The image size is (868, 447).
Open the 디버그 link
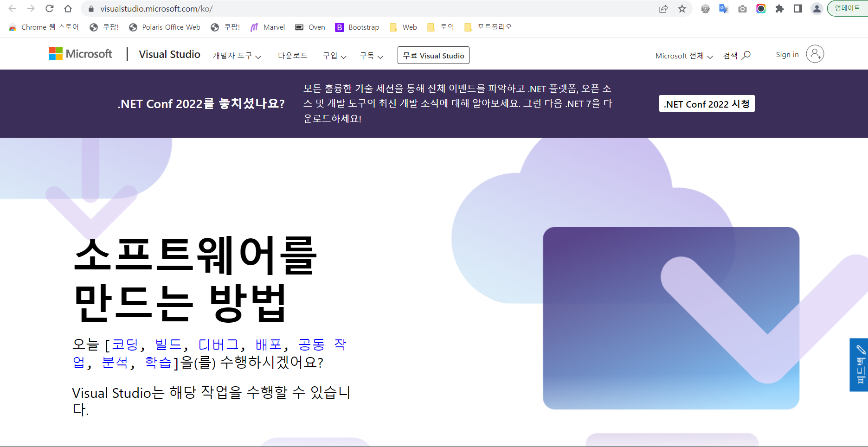click(x=218, y=344)
